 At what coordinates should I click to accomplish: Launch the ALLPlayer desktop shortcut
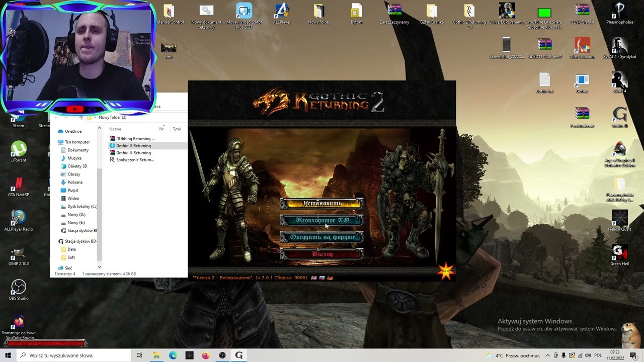pos(282,14)
